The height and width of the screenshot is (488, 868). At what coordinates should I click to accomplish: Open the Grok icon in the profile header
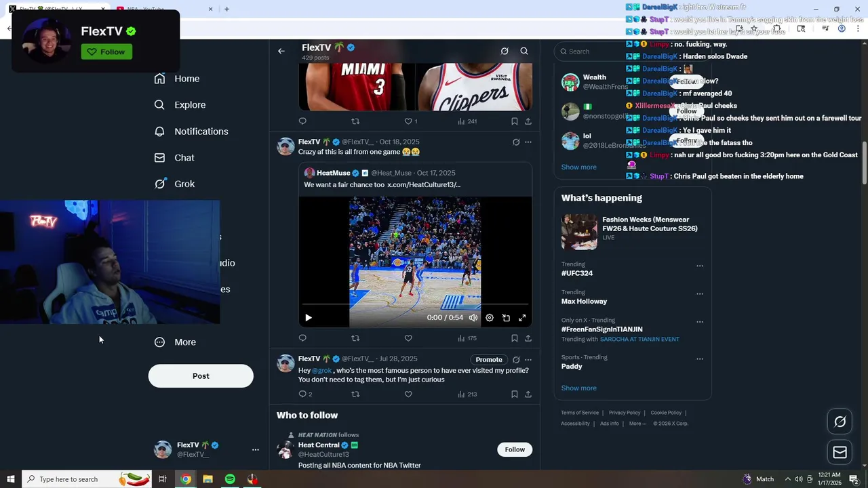click(x=505, y=51)
